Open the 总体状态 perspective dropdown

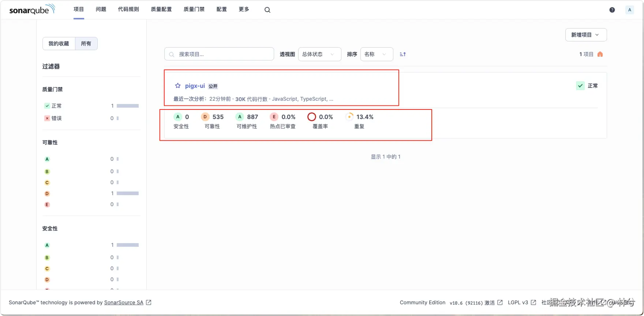tap(319, 54)
